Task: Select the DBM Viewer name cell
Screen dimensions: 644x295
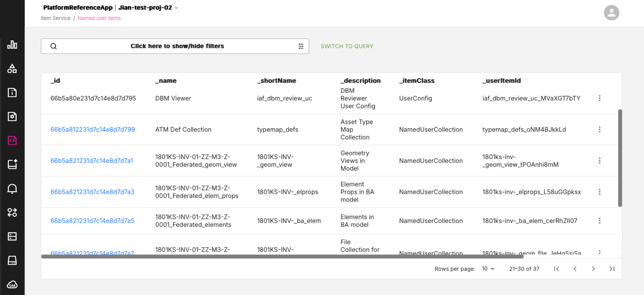Action: point(173,98)
